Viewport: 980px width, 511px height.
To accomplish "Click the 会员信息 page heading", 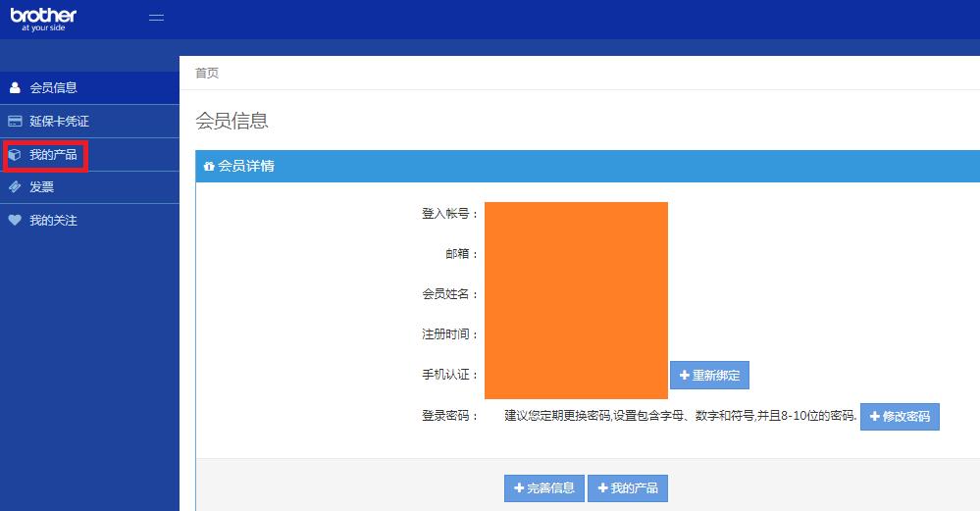I will coord(232,121).
